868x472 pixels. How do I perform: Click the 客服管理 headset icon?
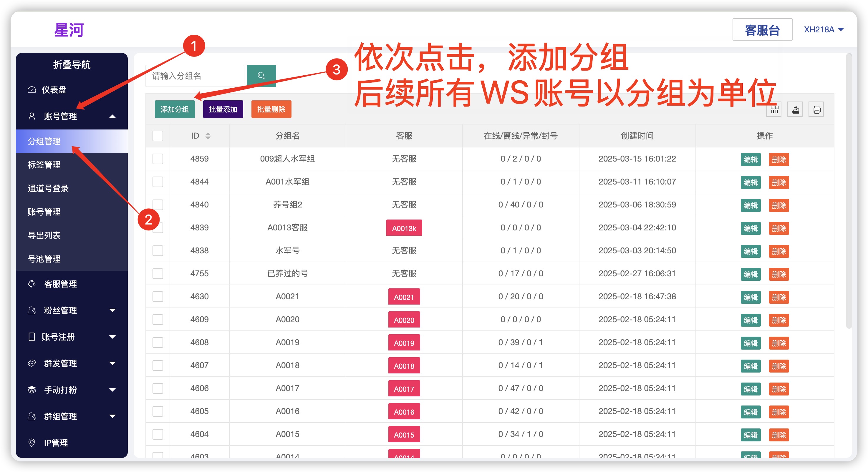coord(32,284)
